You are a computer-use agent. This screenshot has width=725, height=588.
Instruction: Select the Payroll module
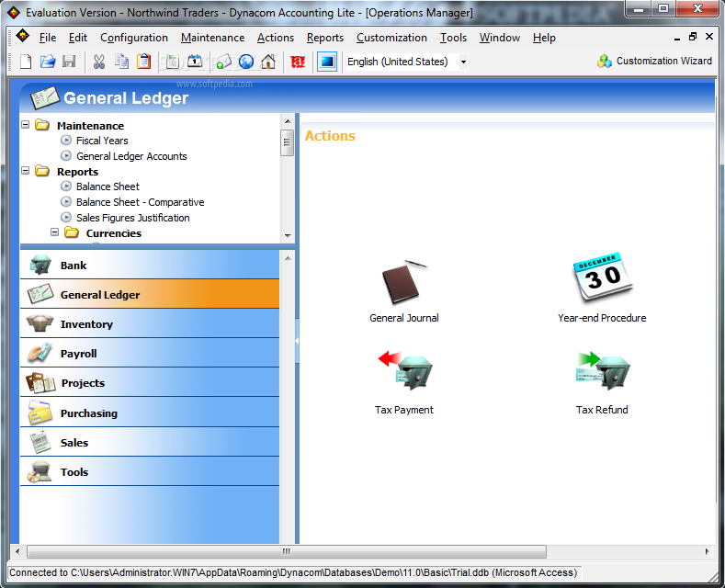tap(150, 353)
